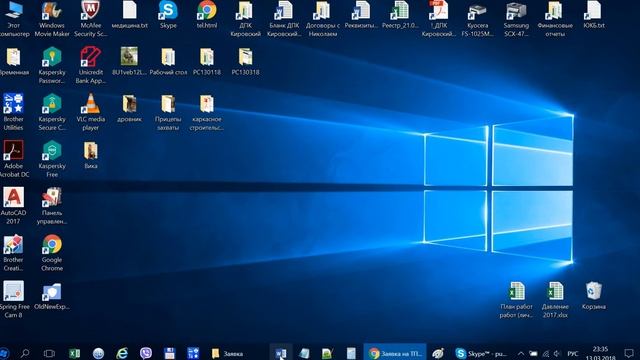This screenshot has width=640, height=360.
Task: Select the !_ДПК Кировский PDF shortcut
Action: (x=439, y=20)
